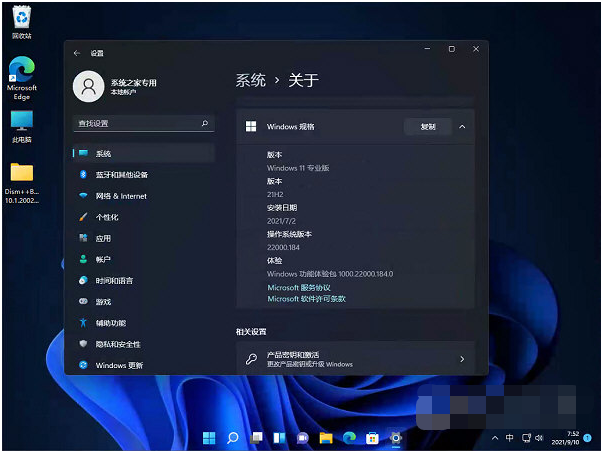Open 辅助功能 accessibility settings

[111, 323]
